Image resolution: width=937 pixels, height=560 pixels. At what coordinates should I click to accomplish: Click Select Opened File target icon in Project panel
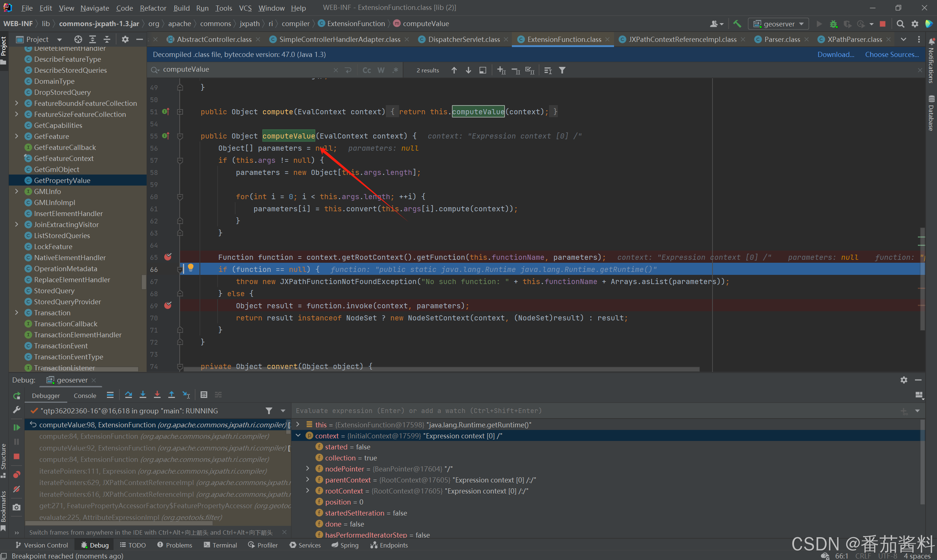pyautogui.click(x=78, y=39)
